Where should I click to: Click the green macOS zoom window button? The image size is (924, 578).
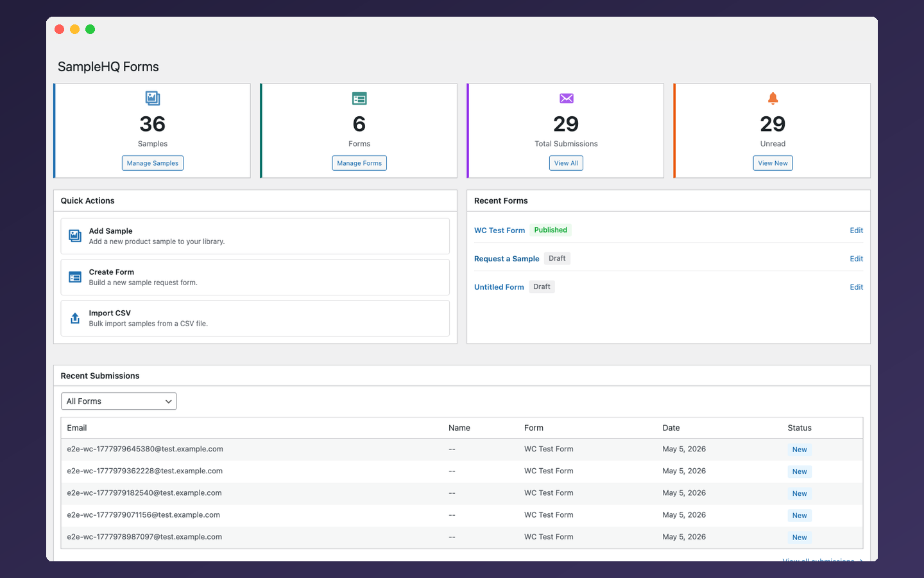90,29
